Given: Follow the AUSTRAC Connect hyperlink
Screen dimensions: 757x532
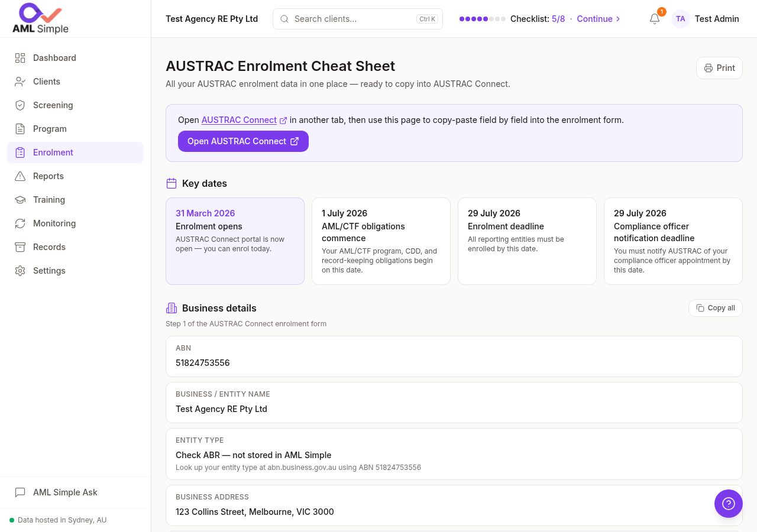Looking at the screenshot, I should (239, 120).
